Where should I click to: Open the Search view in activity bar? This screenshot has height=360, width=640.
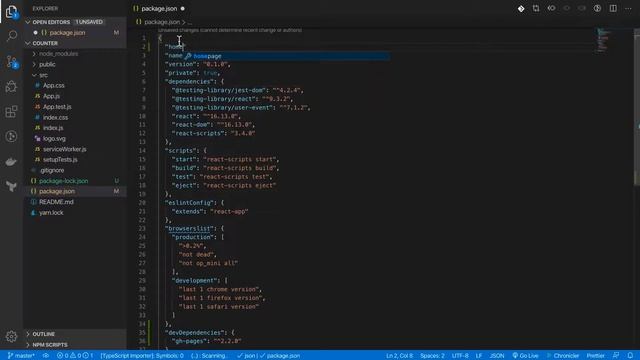point(11,36)
